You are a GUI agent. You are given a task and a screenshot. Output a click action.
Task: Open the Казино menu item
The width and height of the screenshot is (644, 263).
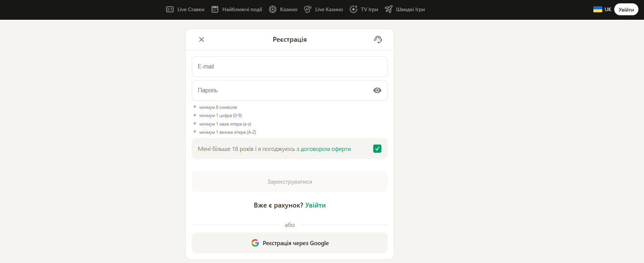(x=288, y=9)
